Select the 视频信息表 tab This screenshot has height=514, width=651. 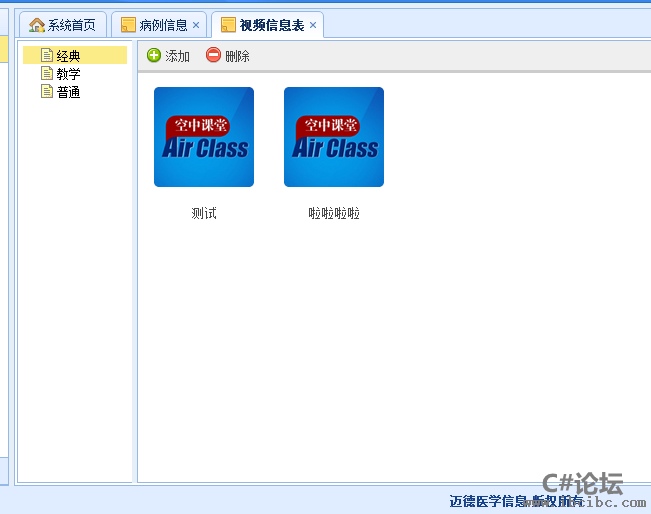click(x=267, y=25)
